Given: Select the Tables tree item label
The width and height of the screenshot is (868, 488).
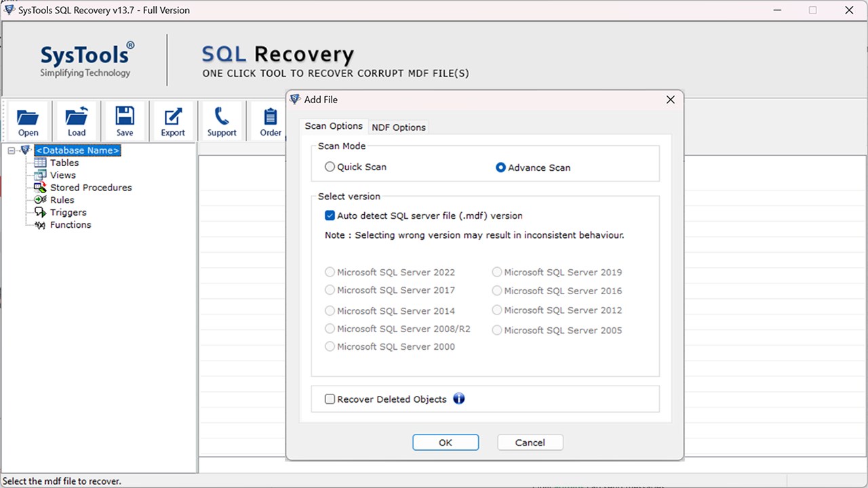Looking at the screenshot, I should pos(64,163).
